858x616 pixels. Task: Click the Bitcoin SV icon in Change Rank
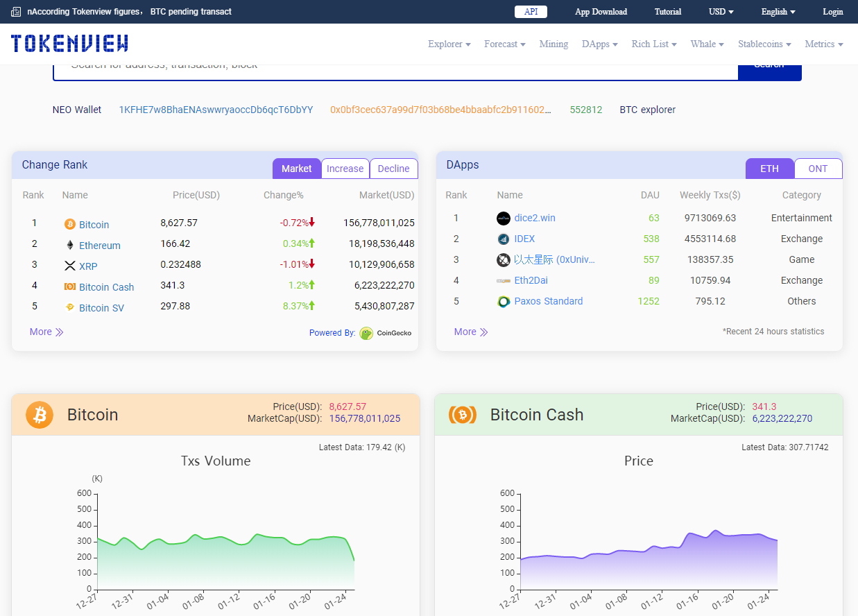click(69, 307)
